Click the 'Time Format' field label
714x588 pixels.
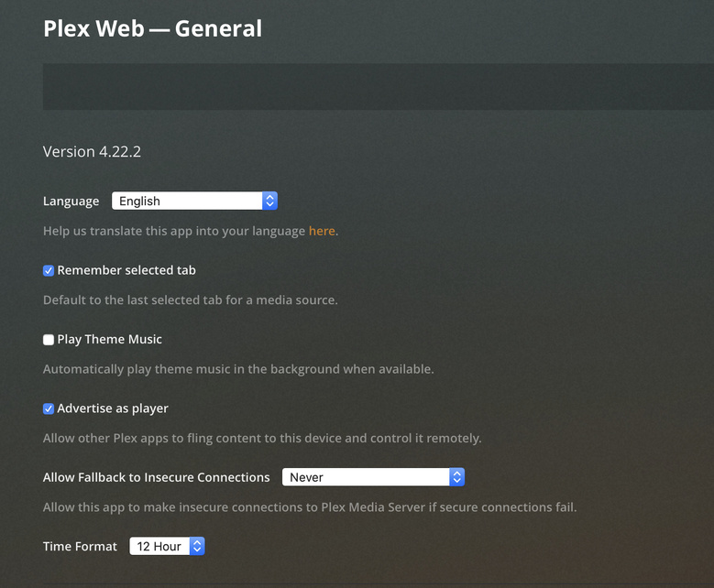click(80, 547)
